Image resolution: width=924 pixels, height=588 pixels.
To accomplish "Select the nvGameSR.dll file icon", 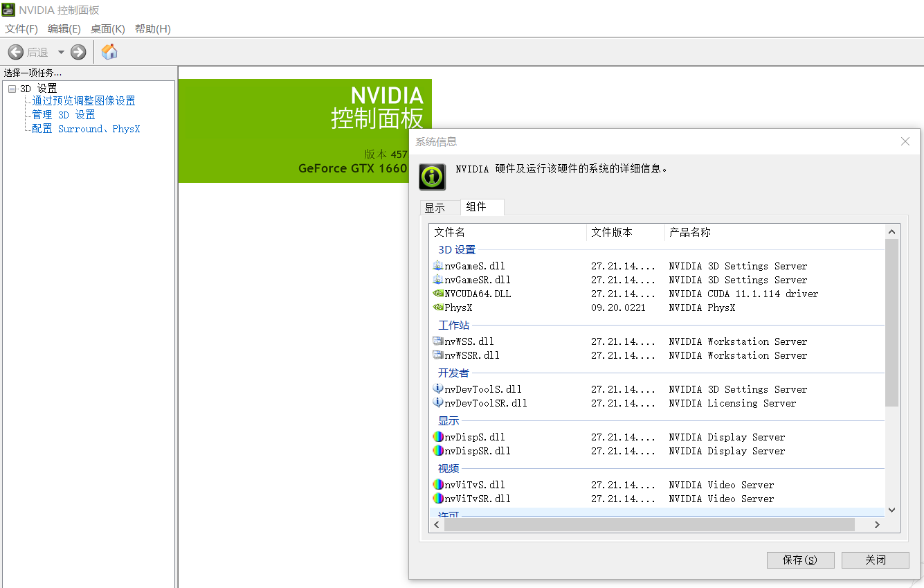I will click(x=438, y=280).
